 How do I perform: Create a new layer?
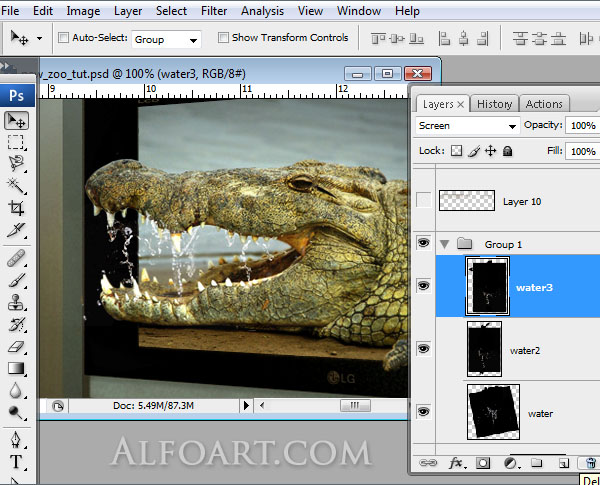tap(563, 464)
